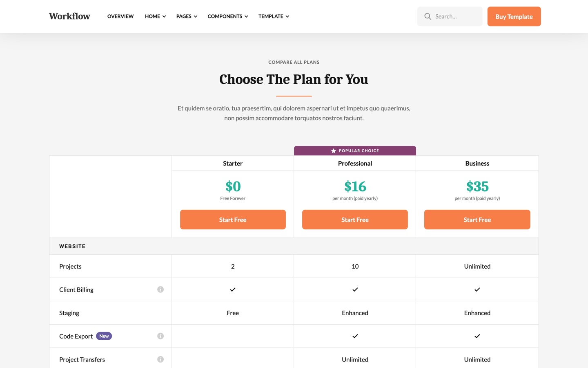The width and height of the screenshot is (588, 368).
Task: Click the search magnifying glass icon
Action: [x=428, y=16]
